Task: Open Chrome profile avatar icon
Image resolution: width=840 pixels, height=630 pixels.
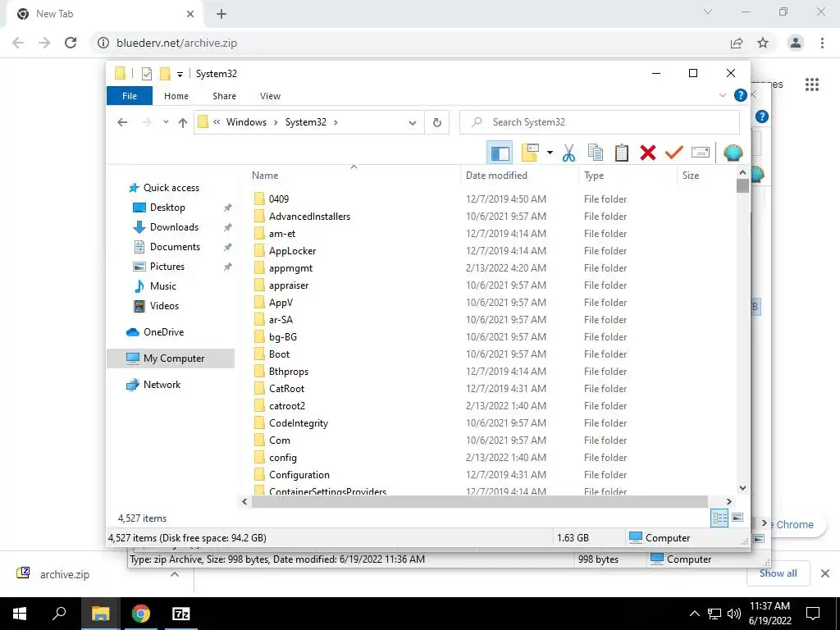Action: 796,43
